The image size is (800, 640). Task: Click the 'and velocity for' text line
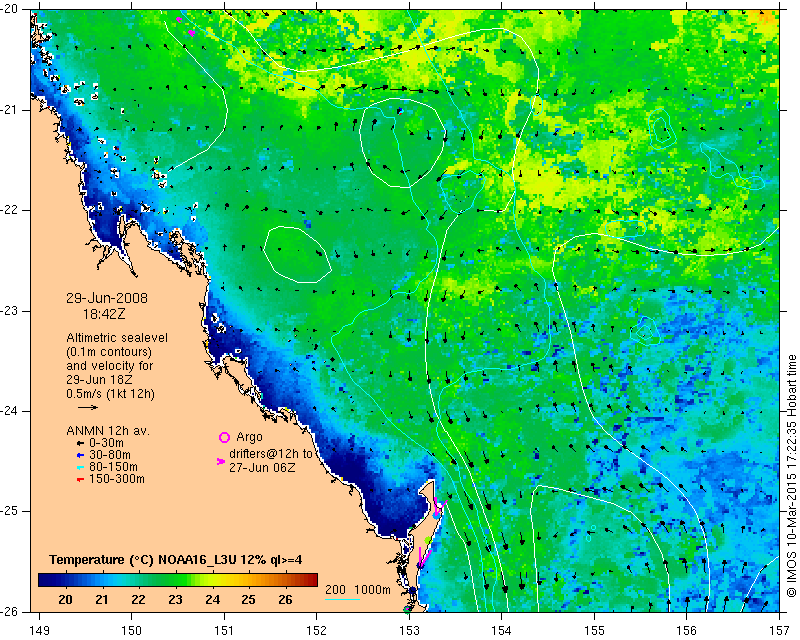pos(110,366)
